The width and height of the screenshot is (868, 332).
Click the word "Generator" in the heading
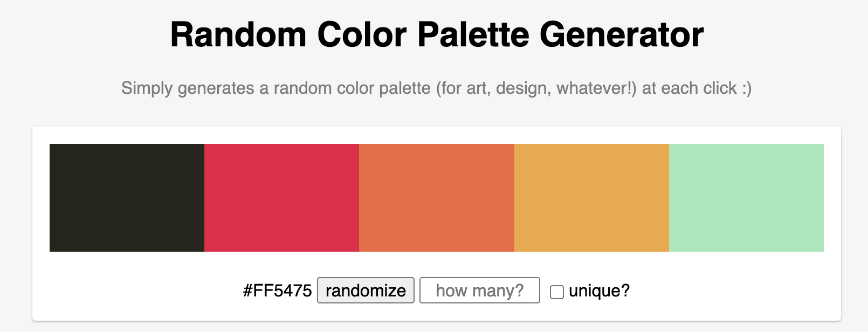tap(621, 35)
